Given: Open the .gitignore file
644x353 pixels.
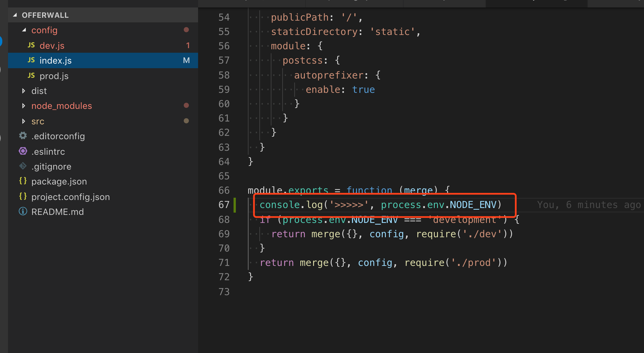Looking at the screenshot, I should point(51,166).
